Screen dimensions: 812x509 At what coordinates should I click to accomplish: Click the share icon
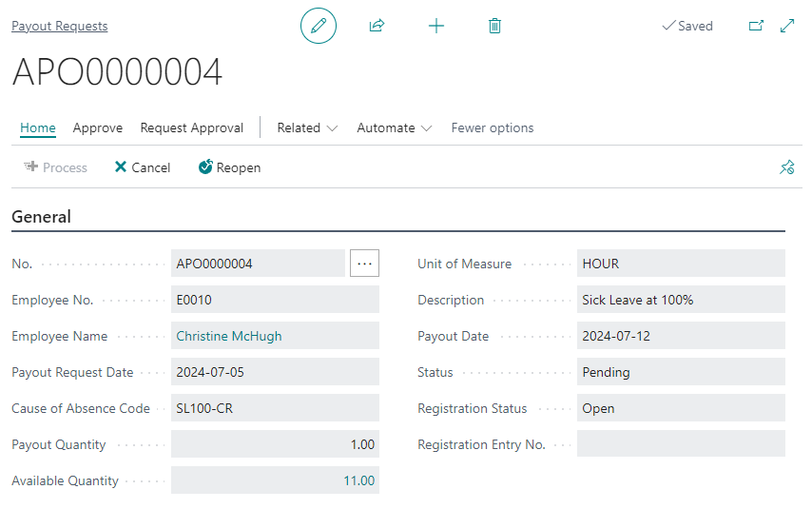click(x=377, y=26)
